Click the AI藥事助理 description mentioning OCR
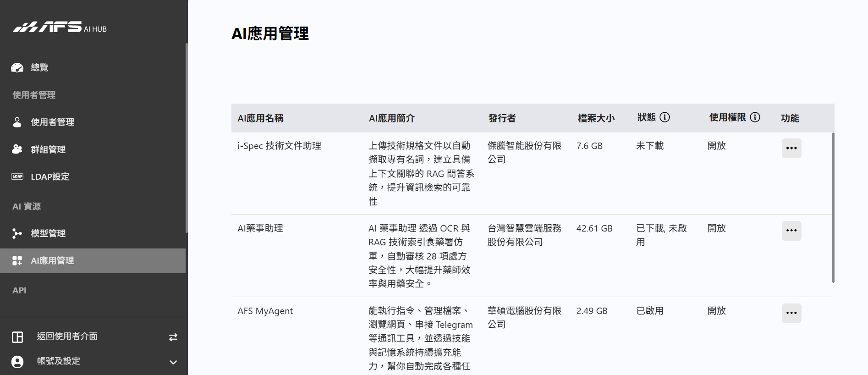This screenshot has height=375, width=868. pos(419,256)
